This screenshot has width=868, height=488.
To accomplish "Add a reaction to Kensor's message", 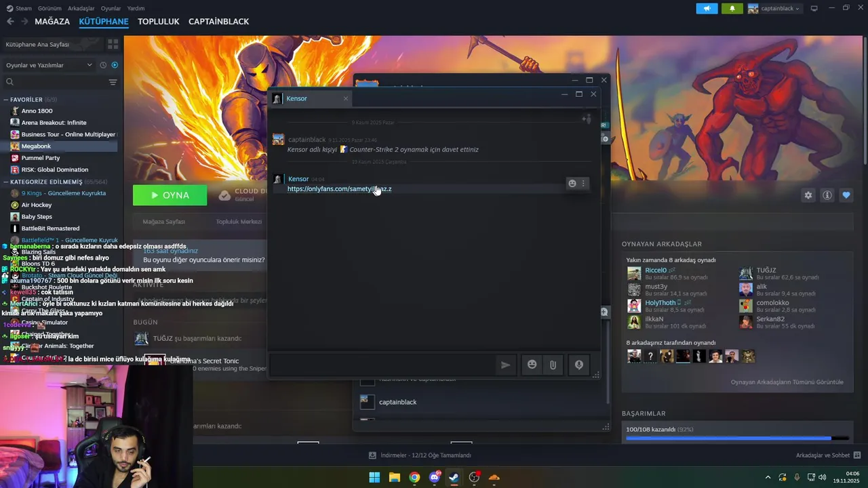I will click(x=572, y=183).
